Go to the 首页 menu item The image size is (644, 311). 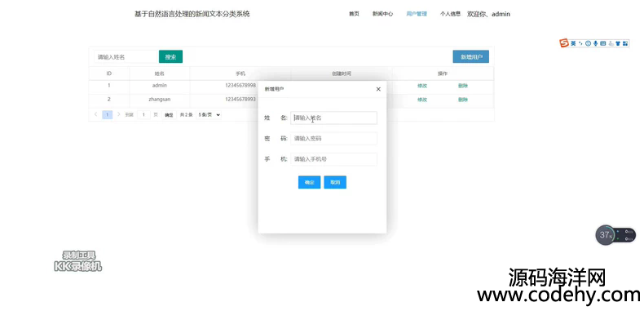(354, 14)
